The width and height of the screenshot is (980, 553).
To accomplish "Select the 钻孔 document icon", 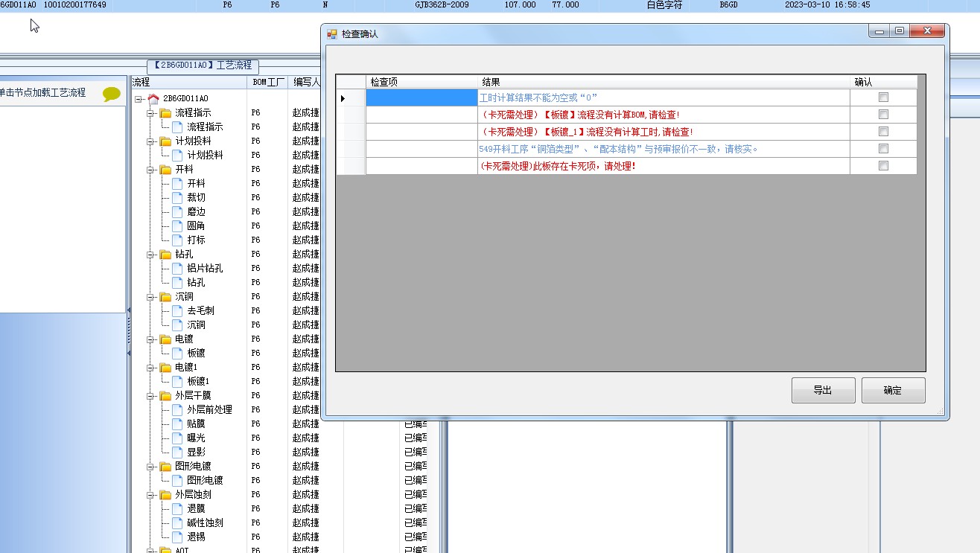I will coord(177,282).
